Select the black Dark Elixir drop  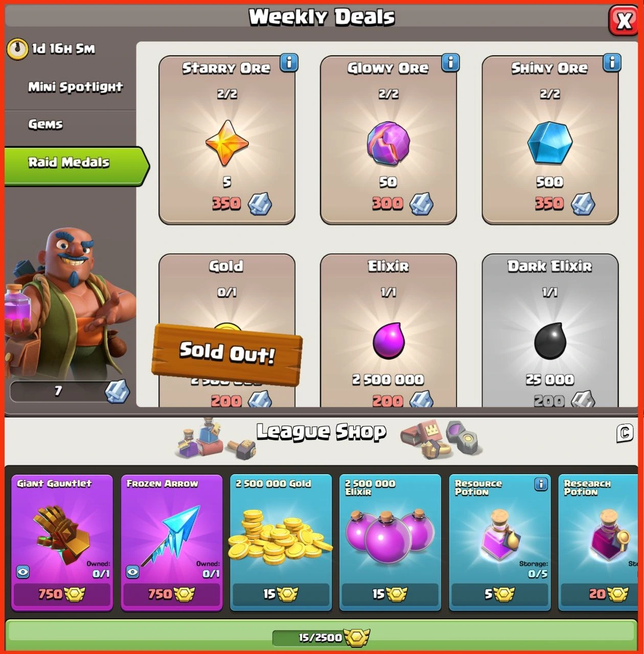coord(550,341)
